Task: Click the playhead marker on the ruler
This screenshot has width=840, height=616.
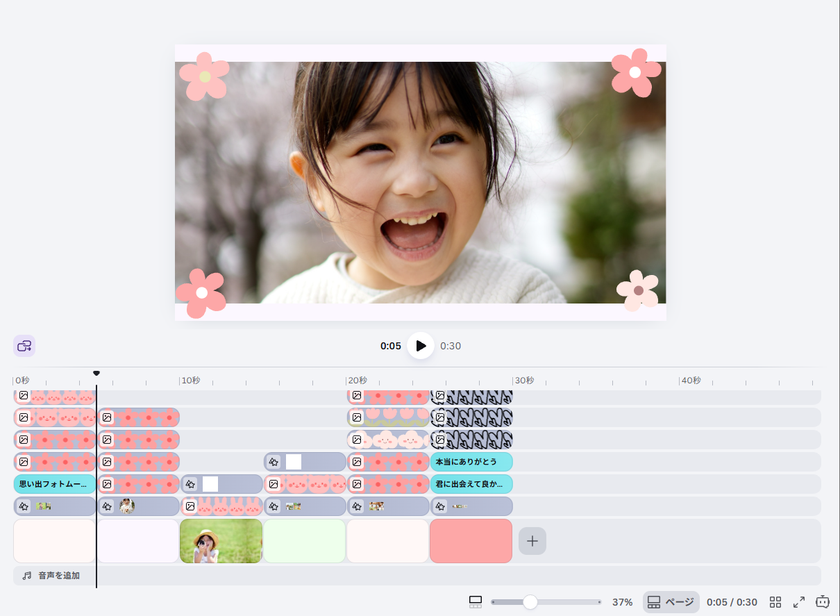Action: 96,374
